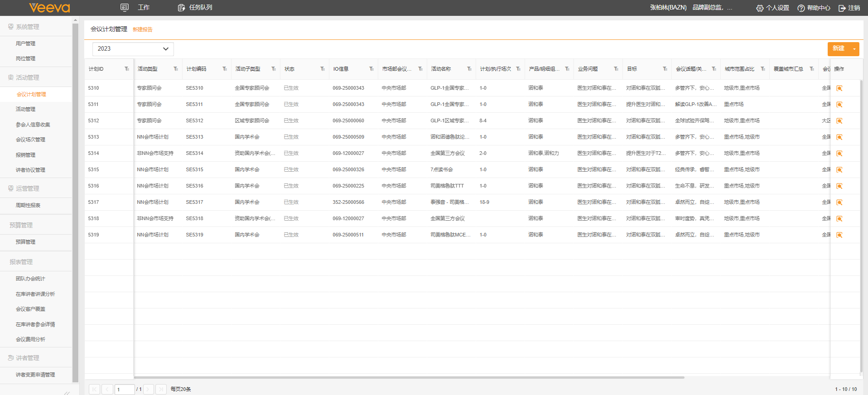
Task: Filter the IO信息 column
Action: (371, 69)
